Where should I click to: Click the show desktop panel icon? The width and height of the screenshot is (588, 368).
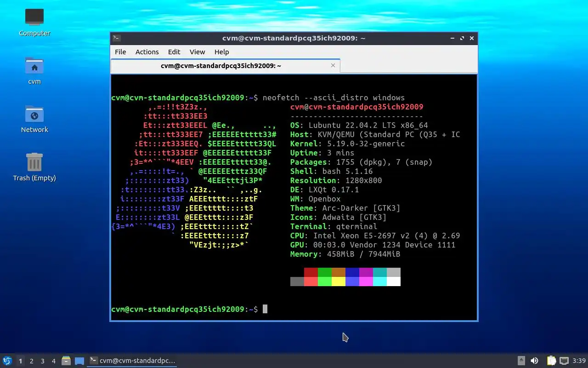point(79,361)
